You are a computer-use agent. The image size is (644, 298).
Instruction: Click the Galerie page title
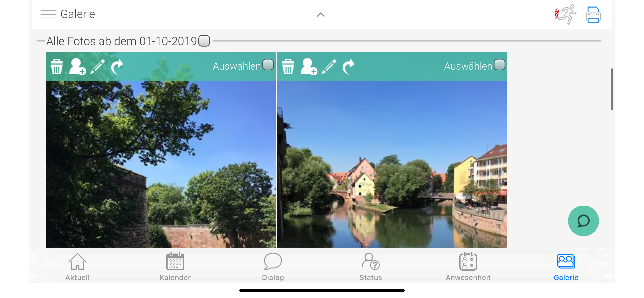pos(78,14)
